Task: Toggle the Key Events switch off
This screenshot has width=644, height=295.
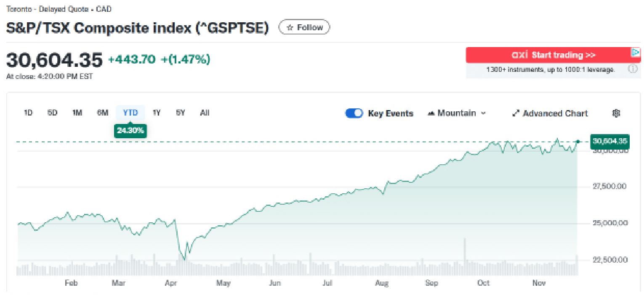Action: click(x=354, y=113)
